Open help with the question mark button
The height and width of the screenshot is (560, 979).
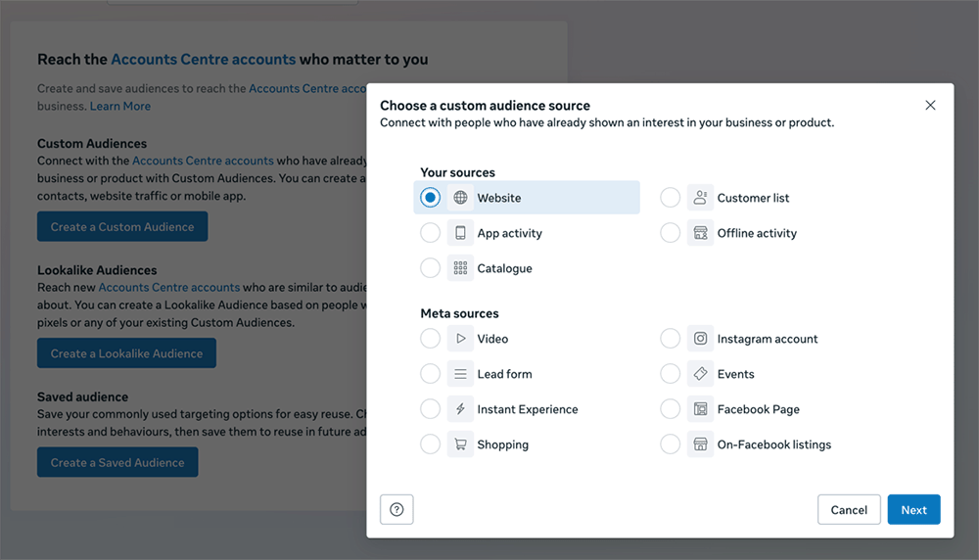click(396, 509)
